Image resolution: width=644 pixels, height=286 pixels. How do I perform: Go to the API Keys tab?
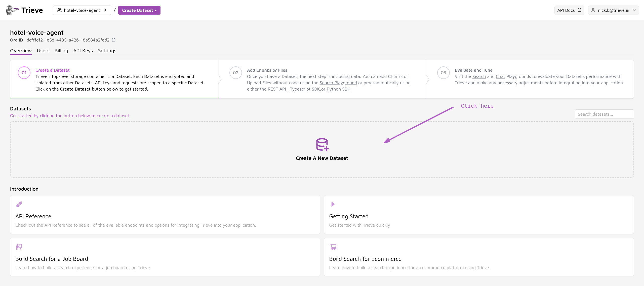pos(83,51)
